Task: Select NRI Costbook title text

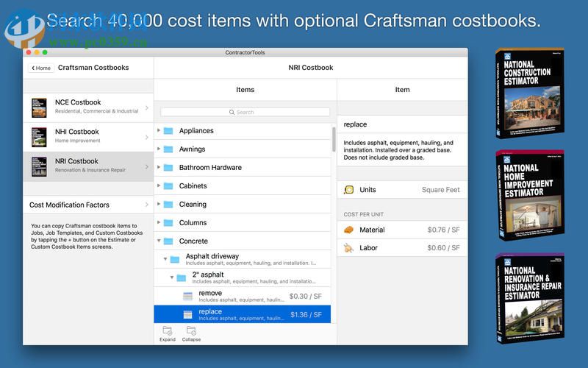Action: tap(76, 161)
